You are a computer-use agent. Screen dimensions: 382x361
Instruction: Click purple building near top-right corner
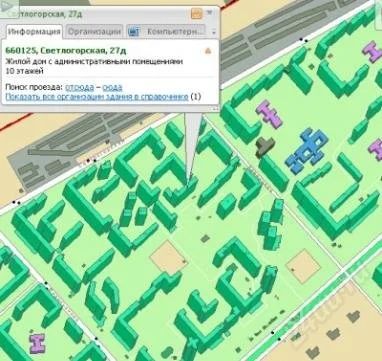(372, 51)
